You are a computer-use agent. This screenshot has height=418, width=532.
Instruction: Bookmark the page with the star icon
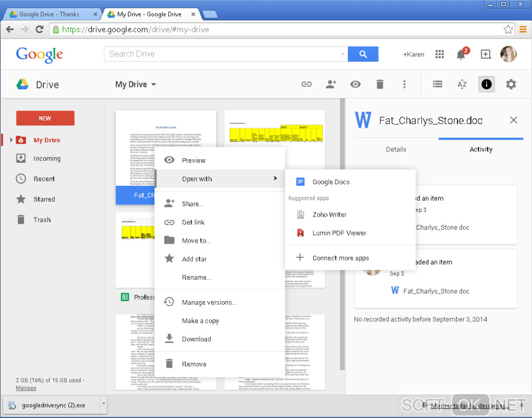(508, 30)
